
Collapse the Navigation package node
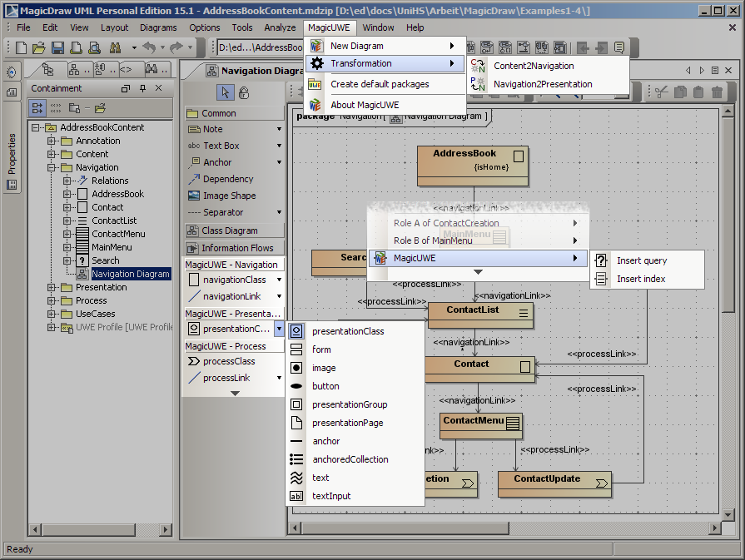pyautogui.click(x=52, y=167)
